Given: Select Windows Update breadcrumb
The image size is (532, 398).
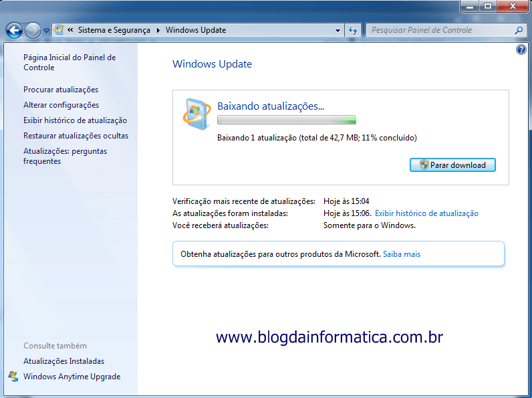Looking at the screenshot, I should pos(196,30).
